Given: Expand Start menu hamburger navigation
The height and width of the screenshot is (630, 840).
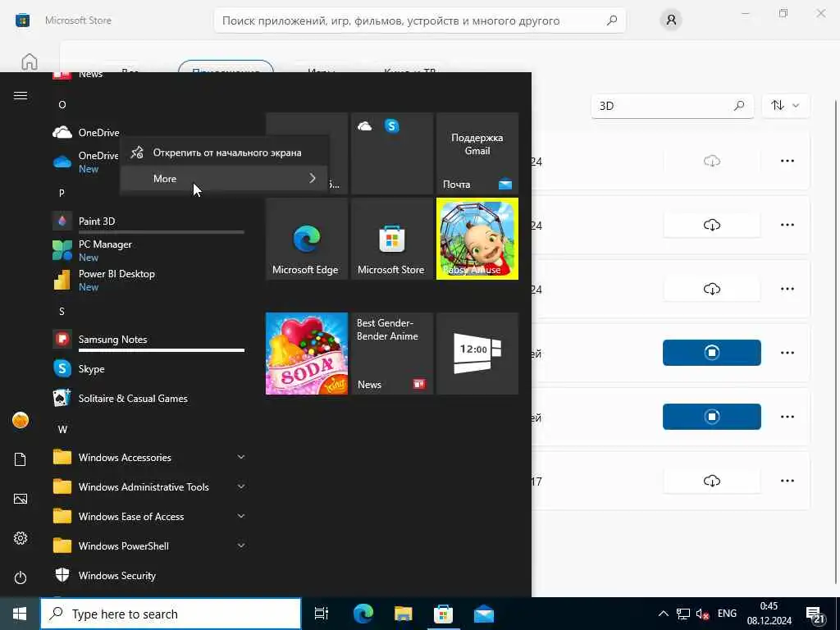Looking at the screenshot, I should tap(21, 95).
